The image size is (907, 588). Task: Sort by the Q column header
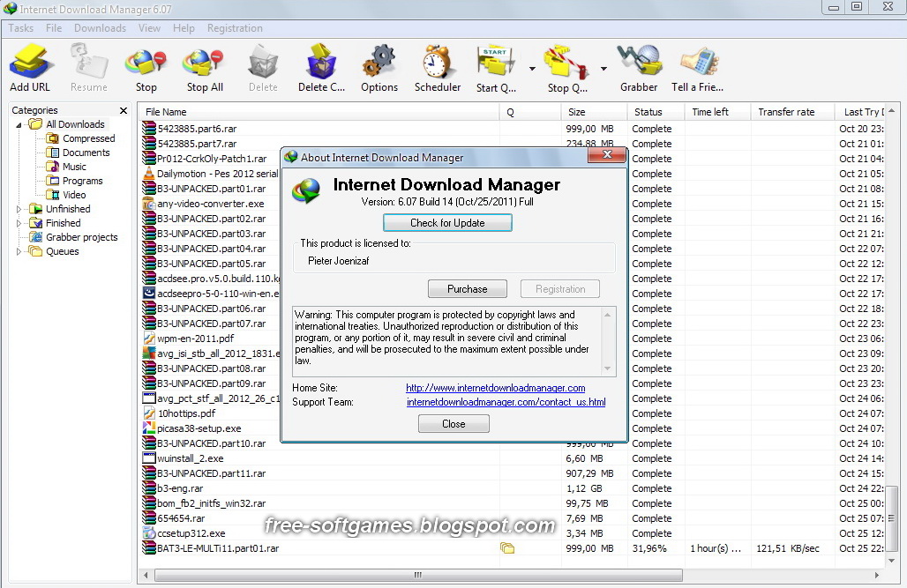(x=530, y=112)
